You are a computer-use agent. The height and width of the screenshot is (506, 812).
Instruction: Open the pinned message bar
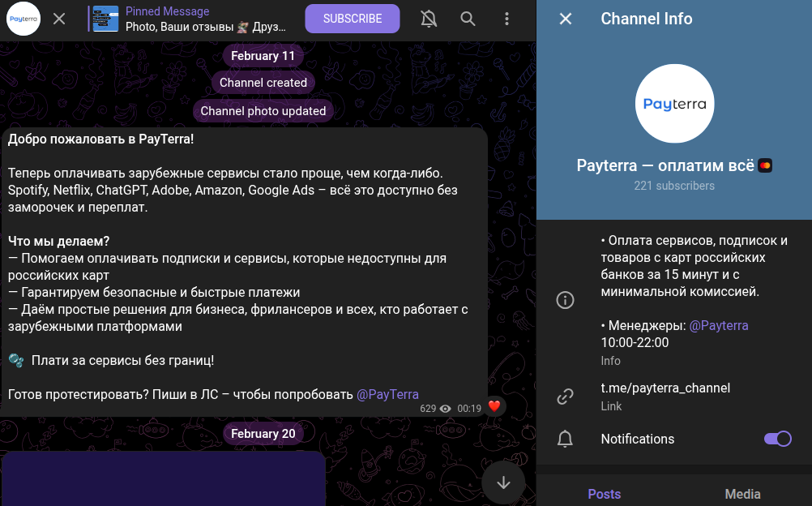pyautogui.click(x=203, y=18)
